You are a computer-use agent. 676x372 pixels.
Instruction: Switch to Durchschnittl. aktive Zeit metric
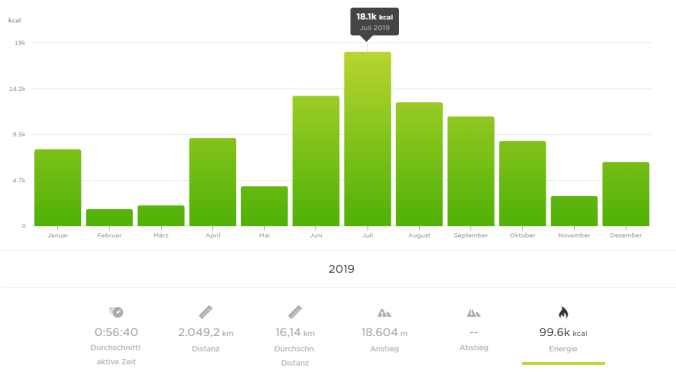pos(116,336)
